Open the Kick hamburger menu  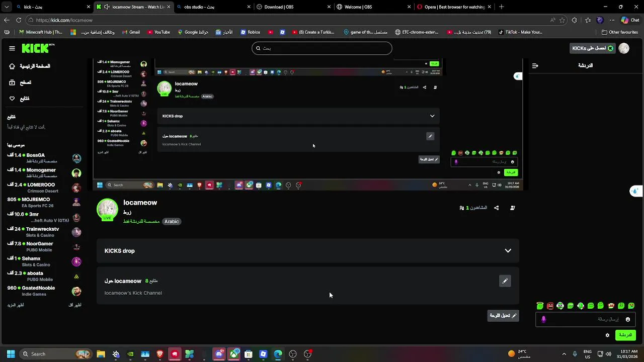coord(12,48)
